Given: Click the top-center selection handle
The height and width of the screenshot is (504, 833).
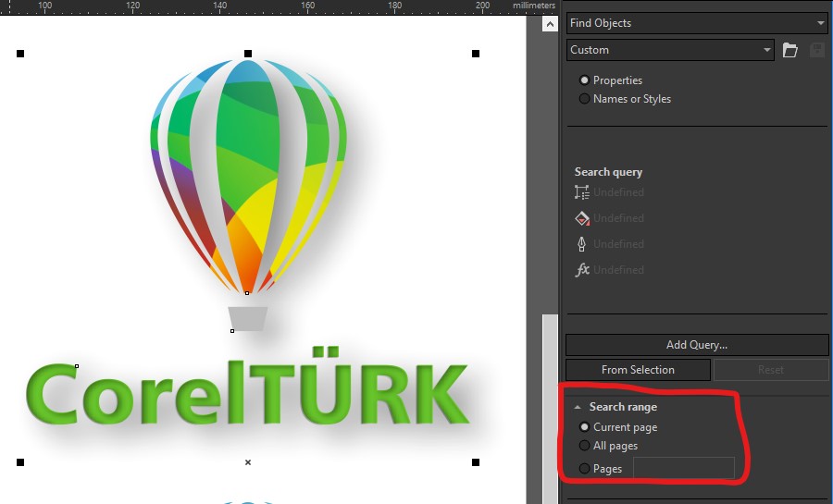Looking at the screenshot, I should tap(247, 54).
